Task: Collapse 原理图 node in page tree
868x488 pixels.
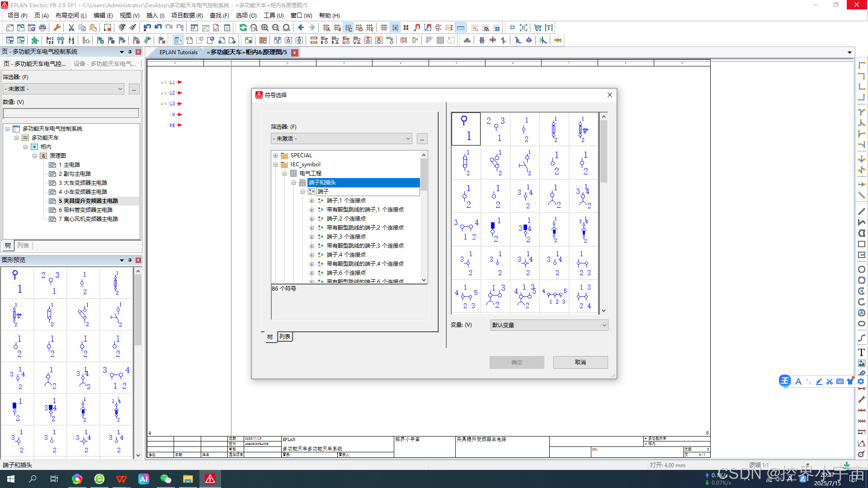Action: pyautogui.click(x=34, y=156)
